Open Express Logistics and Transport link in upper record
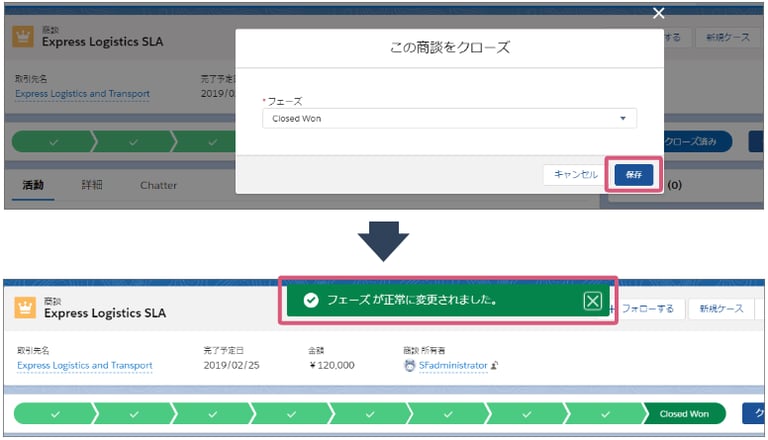768x440 pixels. 82,94
